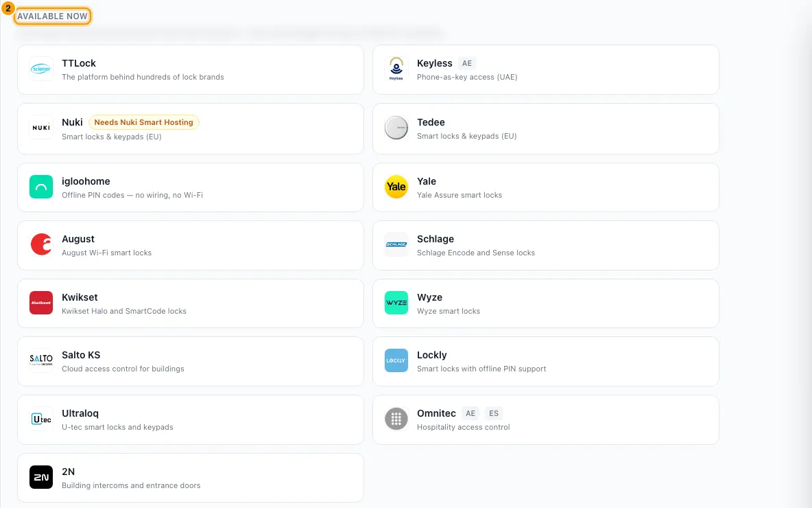Click the Tedee title text

(431, 122)
